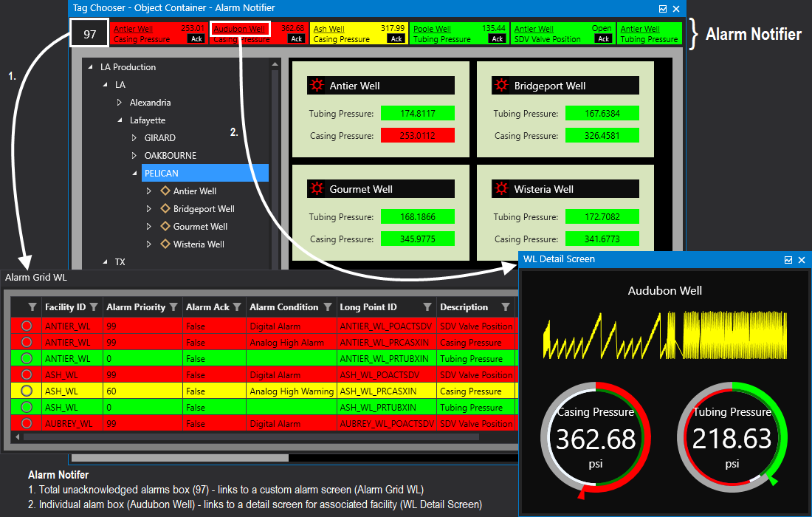Click the Ash Well link in yellow alarm box
812x517 pixels.
(x=328, y=29)
